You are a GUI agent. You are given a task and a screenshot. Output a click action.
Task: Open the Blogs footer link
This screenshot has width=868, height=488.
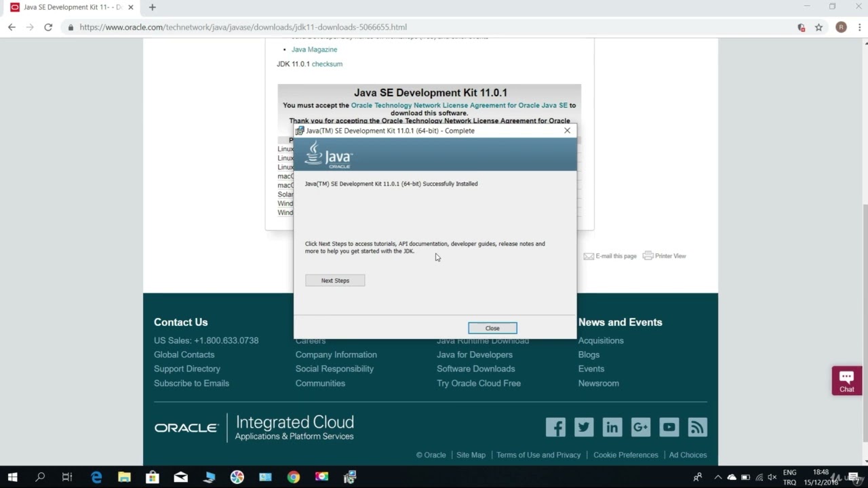[589, 354]
